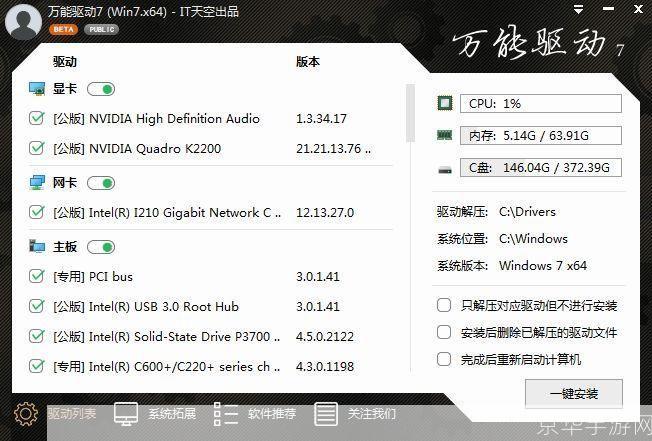Click the PUBLIC badge
Screen dimensions: 652x441
click(x=101, y=30)
